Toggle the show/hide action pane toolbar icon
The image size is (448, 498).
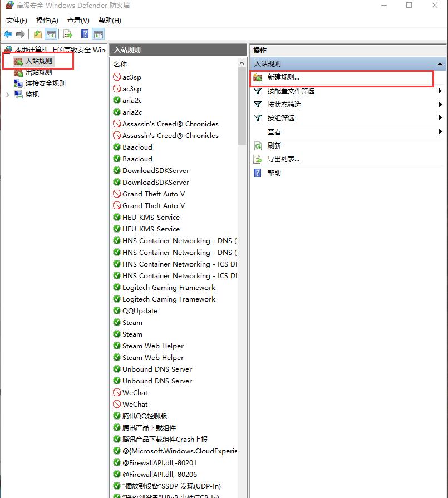(x=99, y=34)
